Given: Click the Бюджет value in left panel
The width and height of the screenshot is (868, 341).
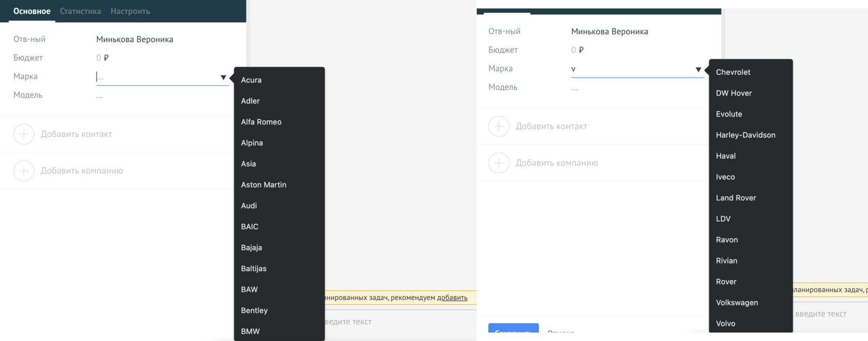Looking at the screenshot, I should 102,58.
